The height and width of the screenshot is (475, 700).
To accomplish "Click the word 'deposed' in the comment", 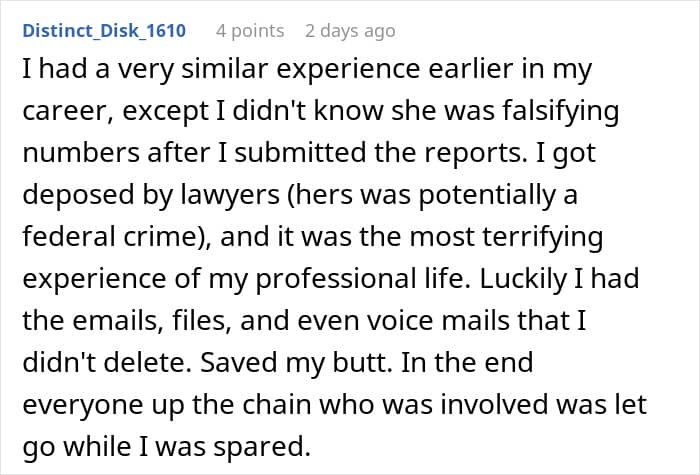I will tap(79, 195).
